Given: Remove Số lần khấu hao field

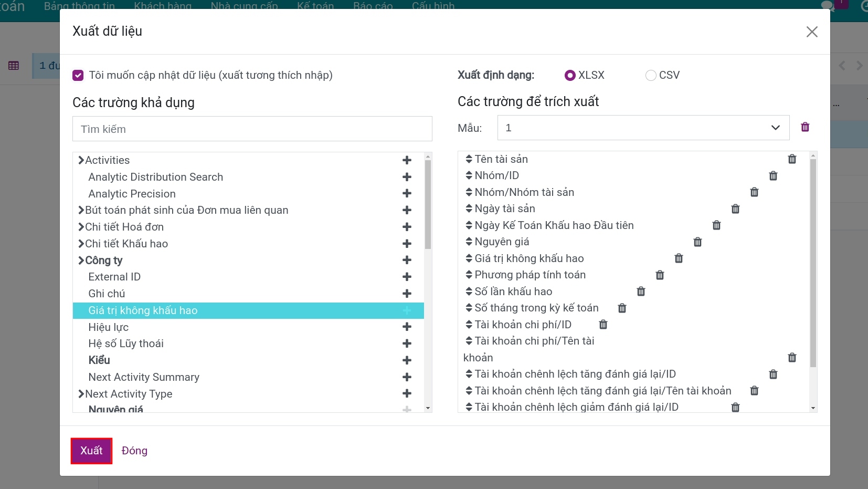Looking at the screenshot, I should [x=641, y=292].
